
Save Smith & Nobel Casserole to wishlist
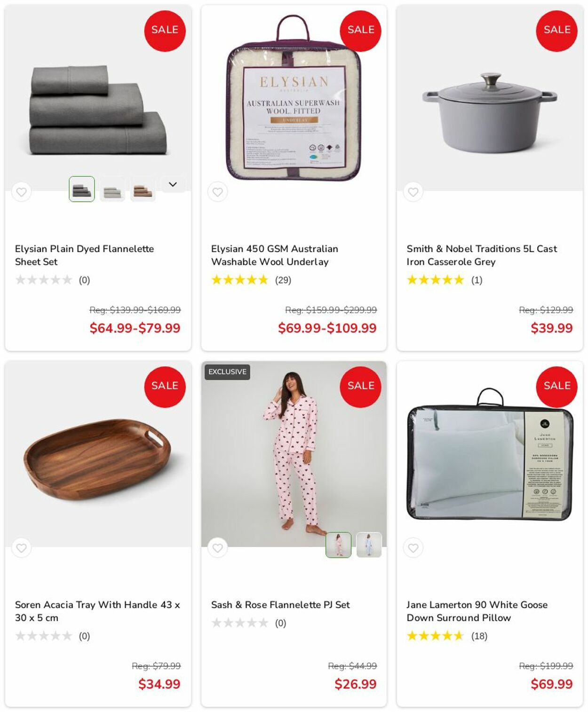(x=413, y=192)
